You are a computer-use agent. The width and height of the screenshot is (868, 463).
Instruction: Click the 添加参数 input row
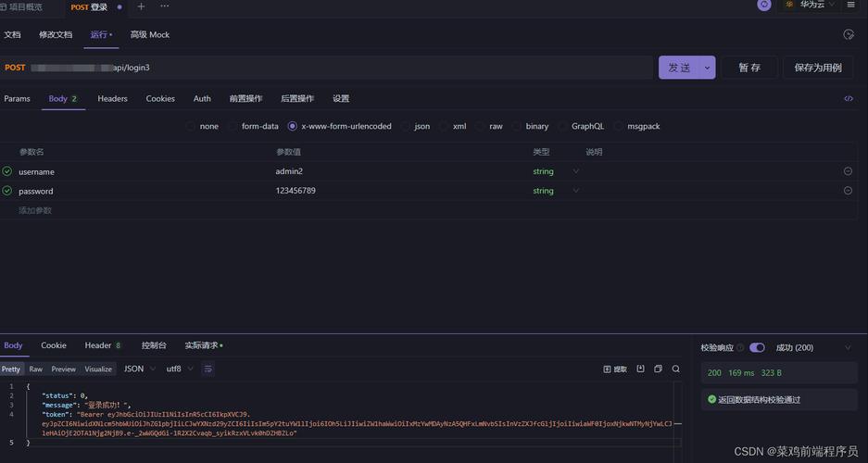pyautogui.click(x=429, y=210)
